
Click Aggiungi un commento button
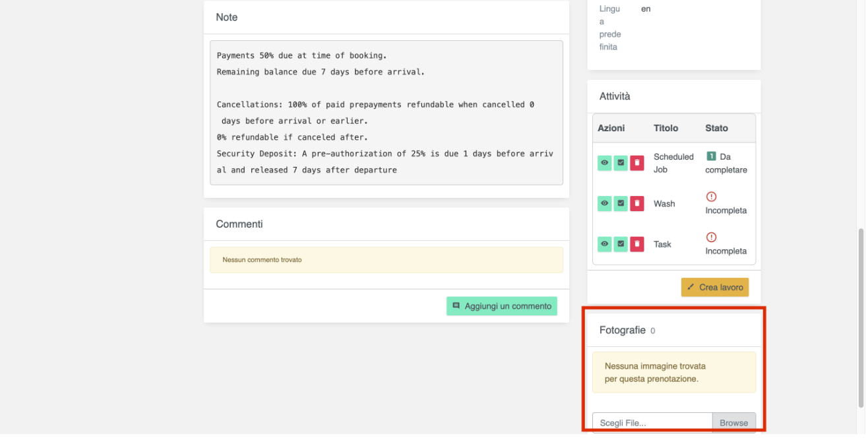point(502,306)
